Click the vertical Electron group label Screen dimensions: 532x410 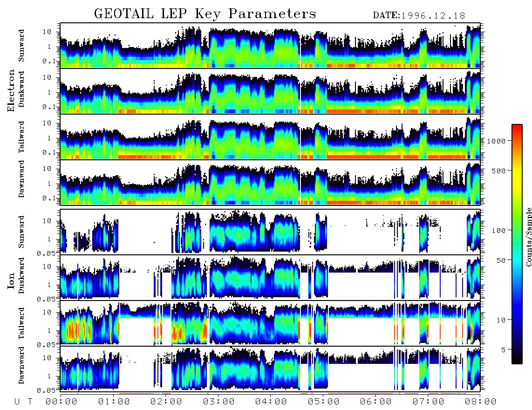pos(11,90)
